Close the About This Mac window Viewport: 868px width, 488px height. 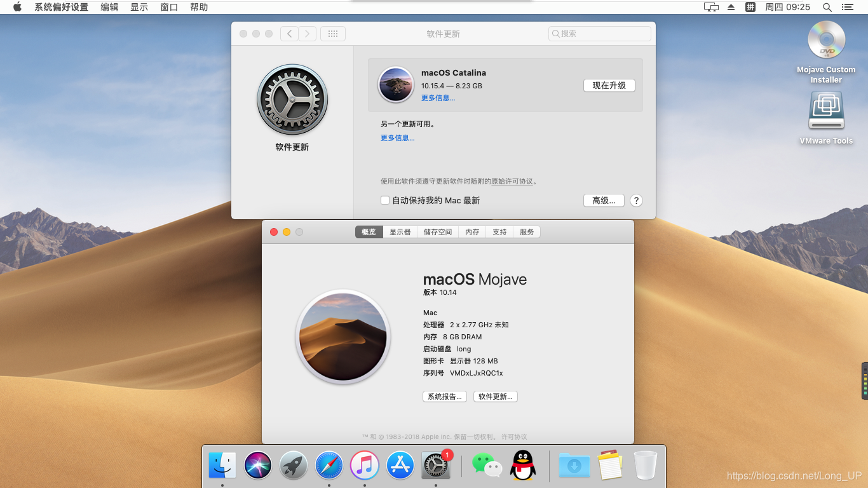coord(274,232)
